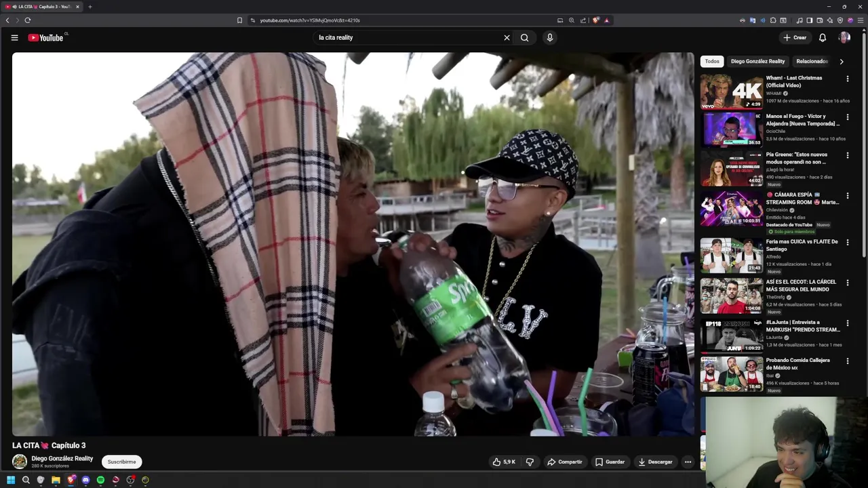The width and height of the screenshot is (868, 488).
Task: Click the Compartir share button
Action: pos(565,462)
